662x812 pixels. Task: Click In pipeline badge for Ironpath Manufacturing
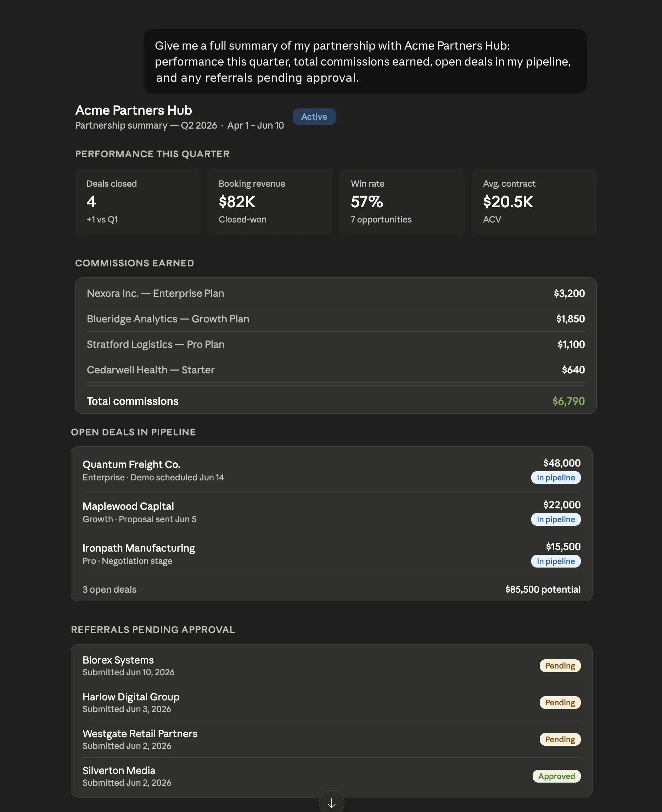click(556, 561)
